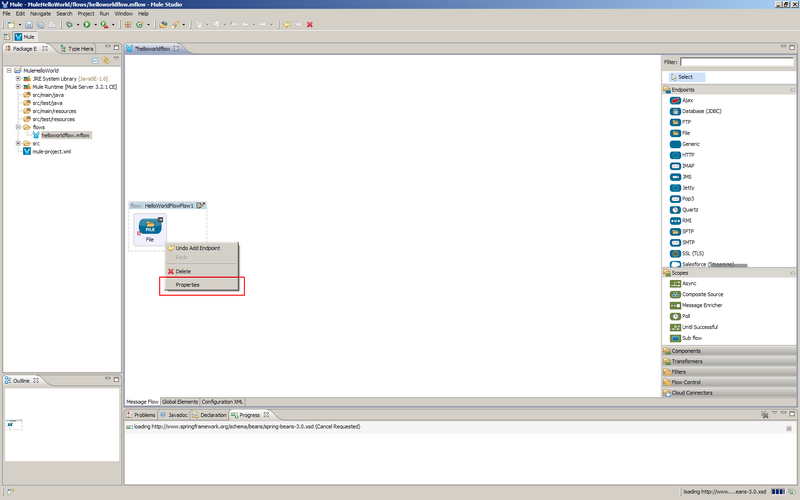Screen dimensions: 800x500
Task: Expand the Cloud Connectors palette drawer
Action: pyautogui.click(x=729, y=393)
